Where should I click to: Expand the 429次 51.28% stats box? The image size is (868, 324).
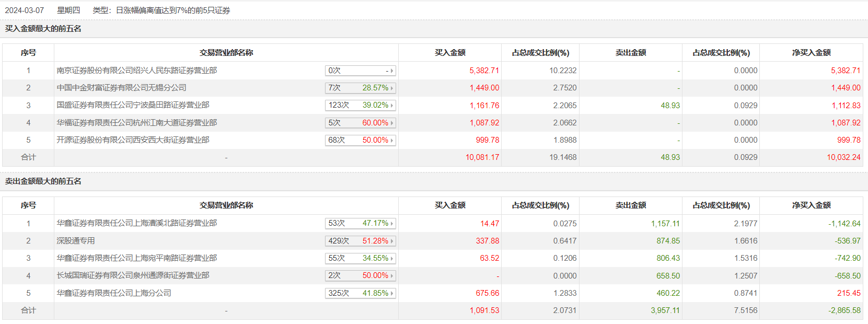click(360, 241)
